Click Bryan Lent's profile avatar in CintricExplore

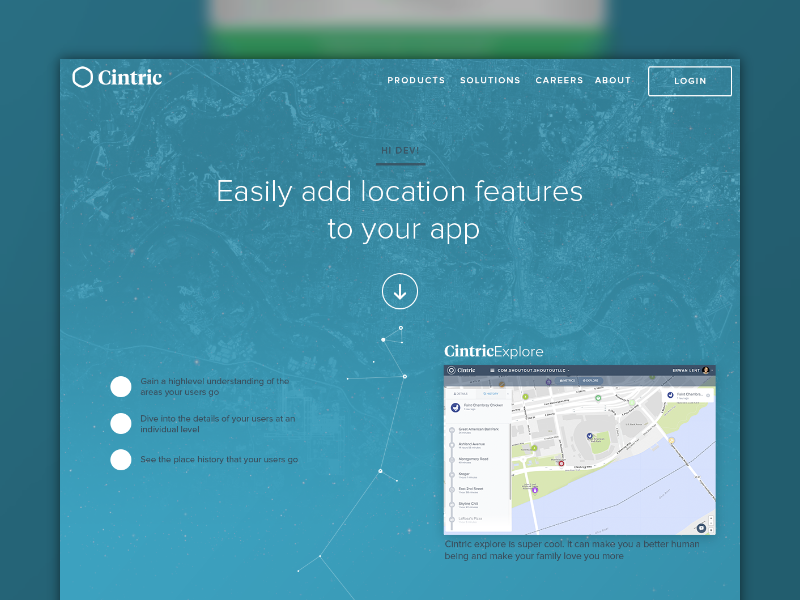coord(705,370)
